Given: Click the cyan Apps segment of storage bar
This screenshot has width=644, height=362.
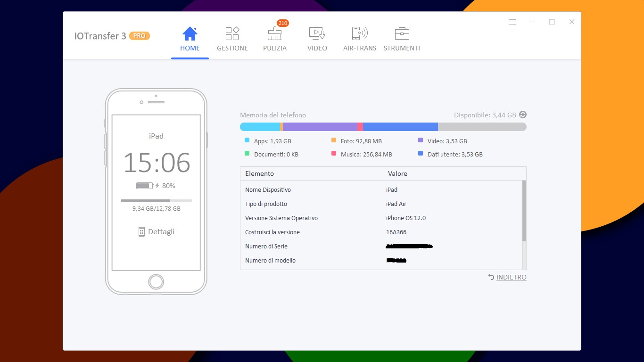Looking at the screenshot, I should pyautogui.click(x=260, y=127).
